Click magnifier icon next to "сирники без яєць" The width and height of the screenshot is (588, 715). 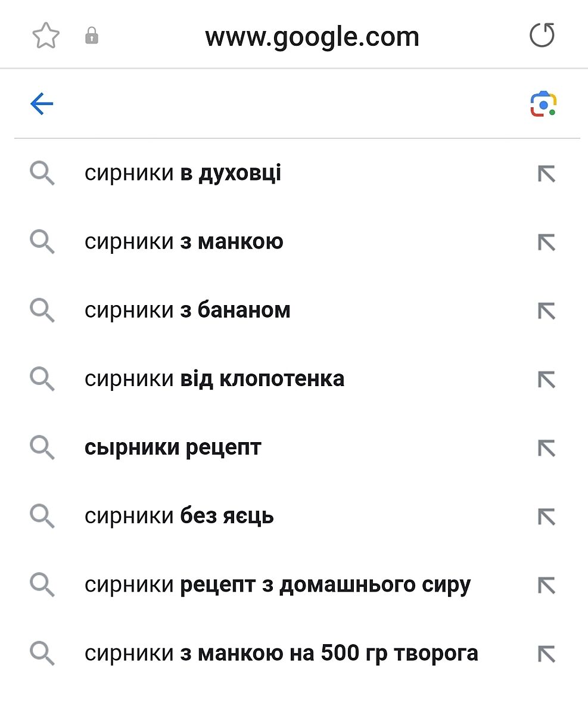(x=42, y=516)
